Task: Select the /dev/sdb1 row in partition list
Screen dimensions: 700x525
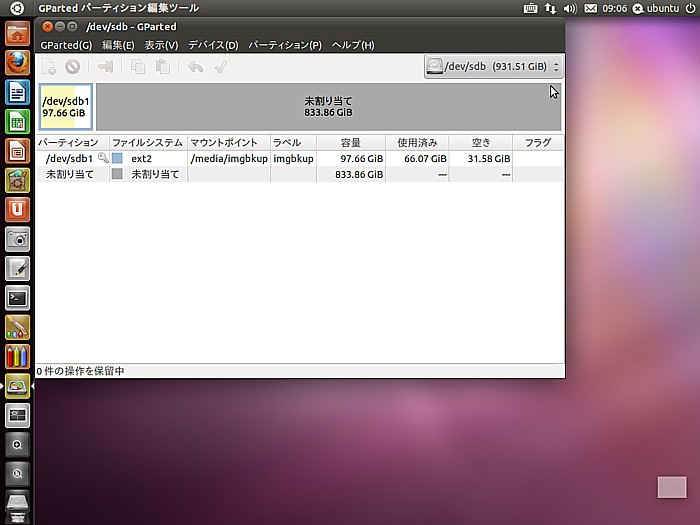Action: pyautogui.click(x=299, y=158)
